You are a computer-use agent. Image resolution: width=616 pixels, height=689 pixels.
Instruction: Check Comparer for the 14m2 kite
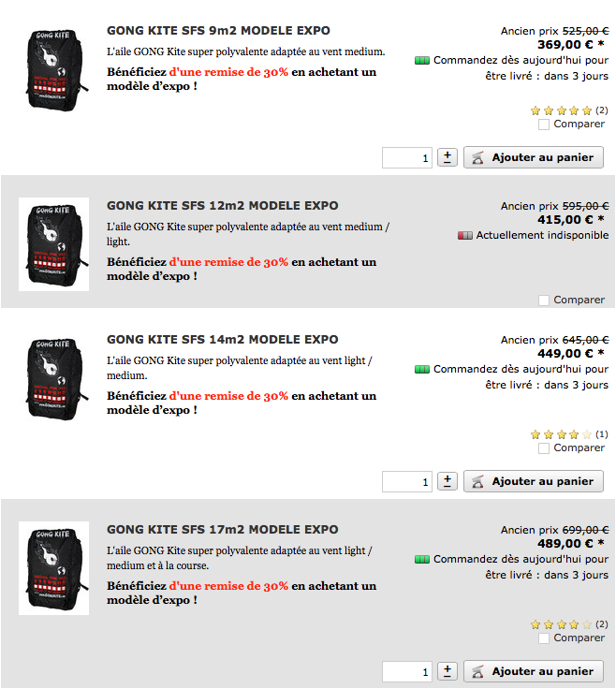click(544, 448)
